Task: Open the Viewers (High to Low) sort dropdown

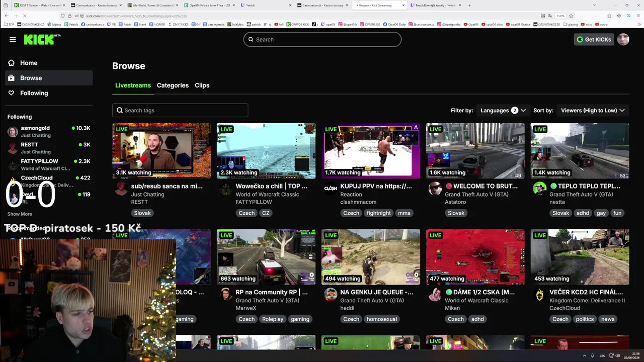Action: (x=593, y=110)
